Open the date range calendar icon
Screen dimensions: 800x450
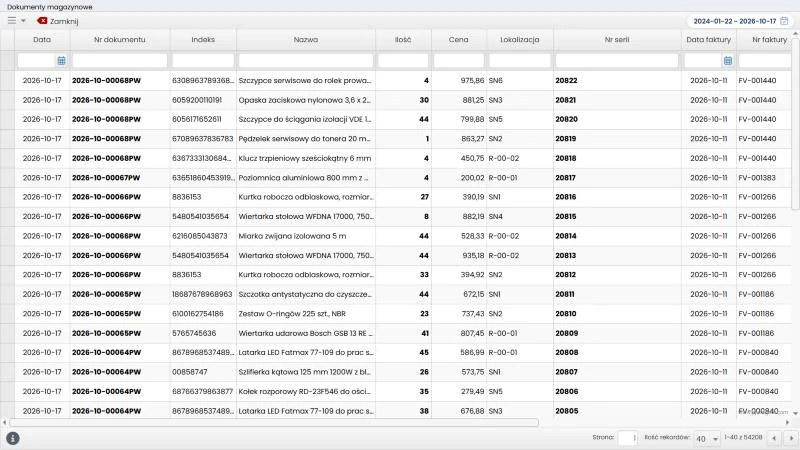[x=784, y=21]
